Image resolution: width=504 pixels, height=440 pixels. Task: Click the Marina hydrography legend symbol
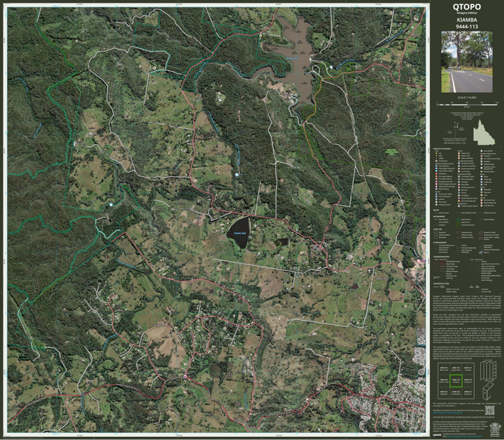(x=481, y=252)
